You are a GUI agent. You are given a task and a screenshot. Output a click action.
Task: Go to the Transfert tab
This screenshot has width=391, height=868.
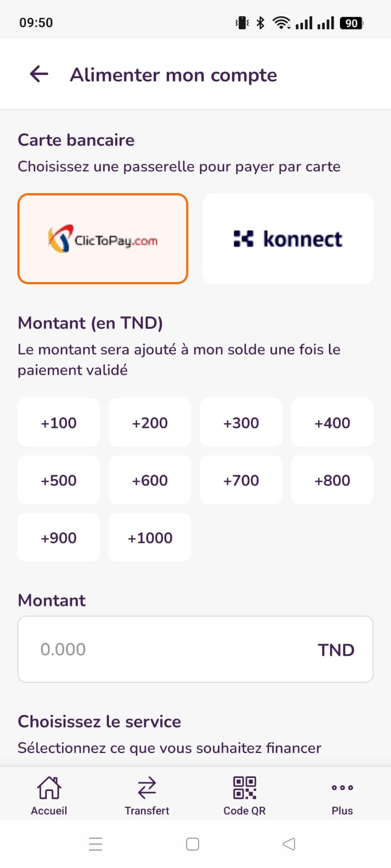[147, 795]
